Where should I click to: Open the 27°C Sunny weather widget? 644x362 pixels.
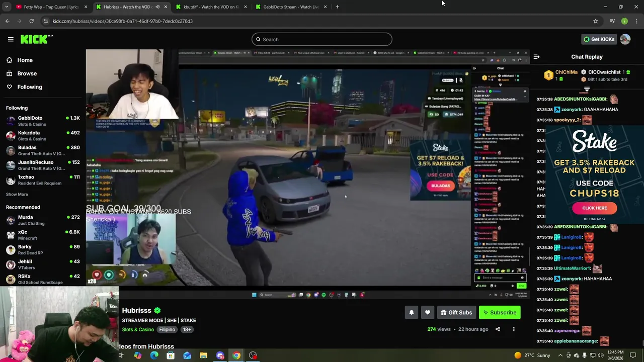(532, 355)
